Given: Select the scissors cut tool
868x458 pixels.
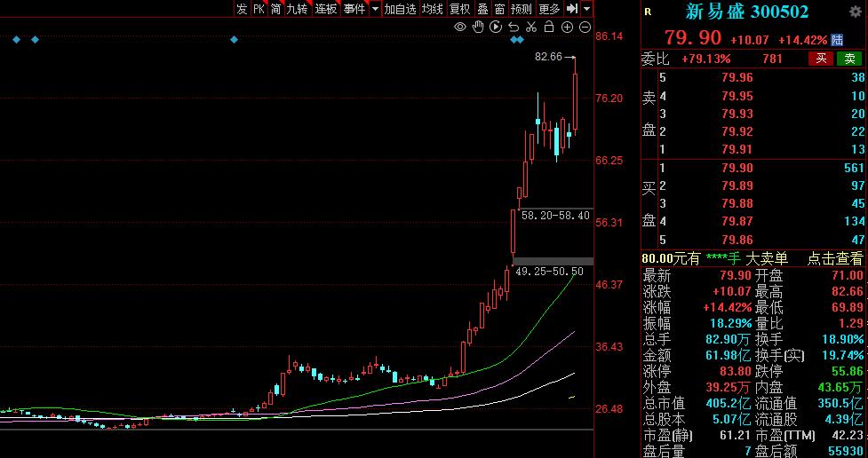Looking at the screenshot, I should pyautogui.click(x=531, y=28).
